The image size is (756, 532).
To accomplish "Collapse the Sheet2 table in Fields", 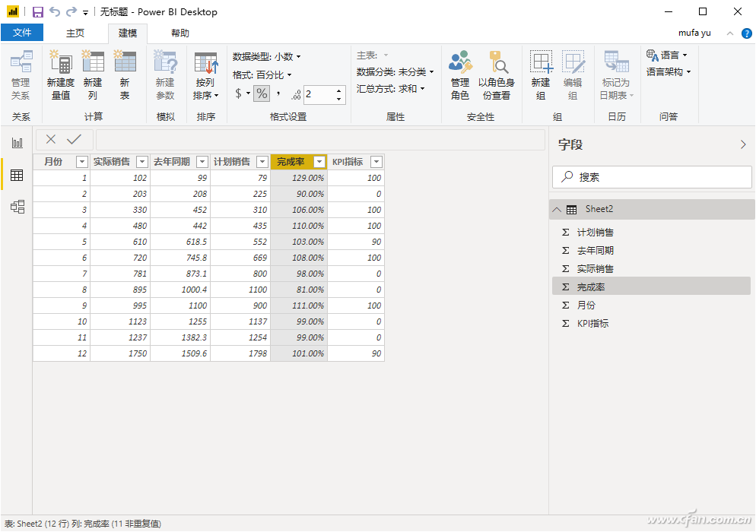I will [x=557, y=210].
